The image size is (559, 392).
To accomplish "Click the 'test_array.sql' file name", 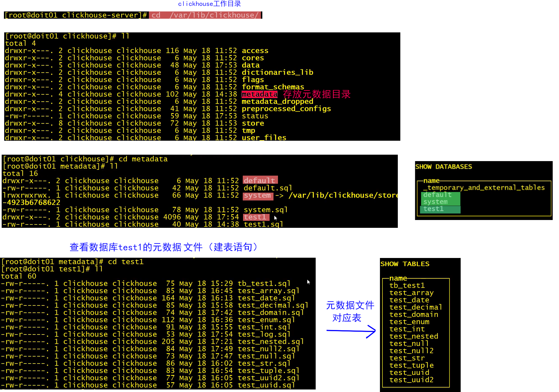I will [268, 291].
